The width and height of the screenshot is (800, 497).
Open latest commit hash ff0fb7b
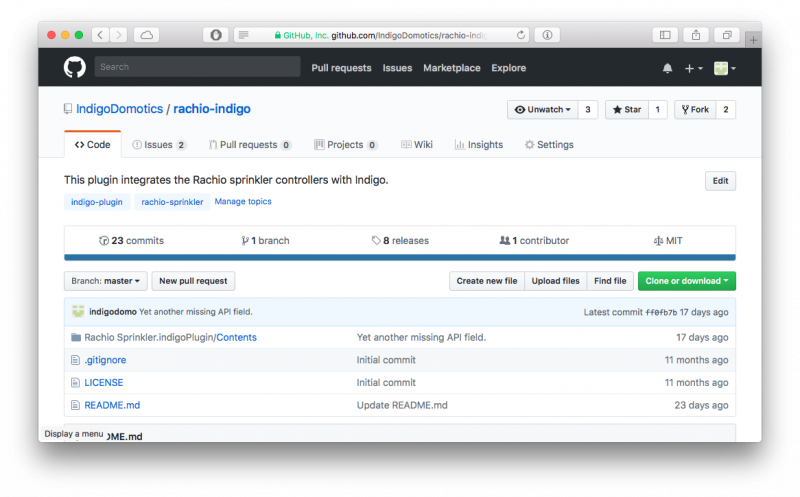tap(661, 312)
